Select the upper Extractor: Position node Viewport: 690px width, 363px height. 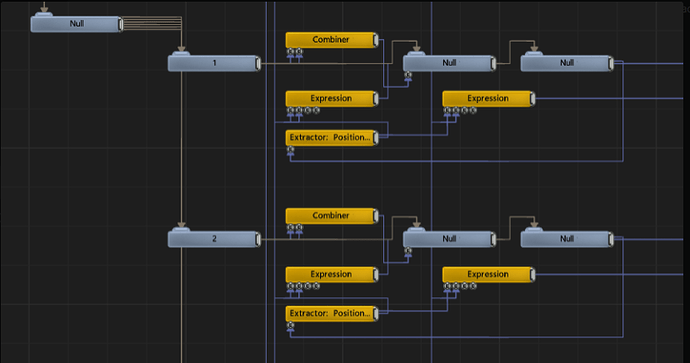332,138
